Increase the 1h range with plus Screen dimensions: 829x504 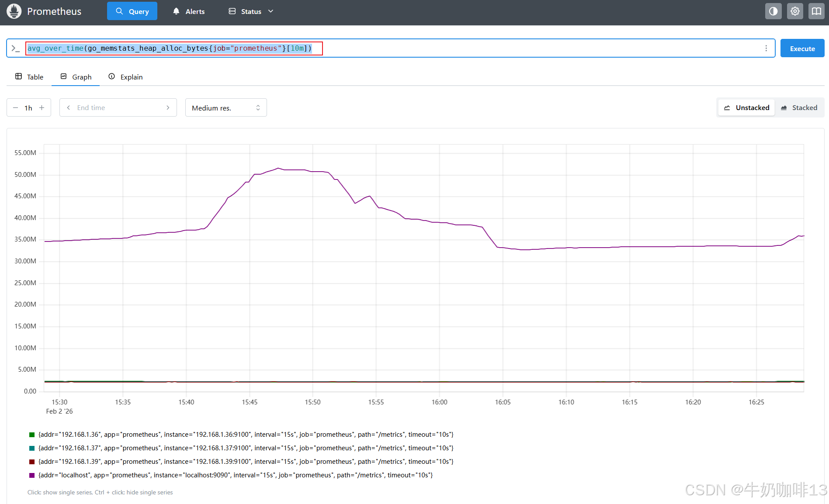(42, 108)
